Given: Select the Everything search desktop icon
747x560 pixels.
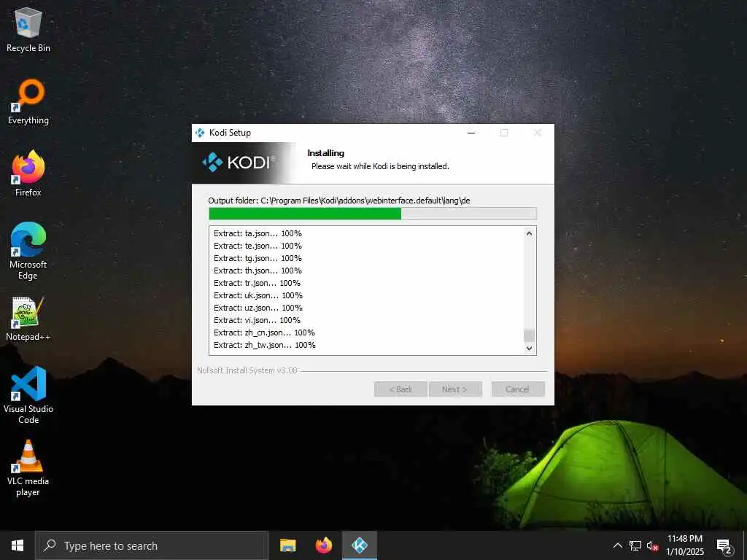Looking at the screenshot, I should click(28, 102).
